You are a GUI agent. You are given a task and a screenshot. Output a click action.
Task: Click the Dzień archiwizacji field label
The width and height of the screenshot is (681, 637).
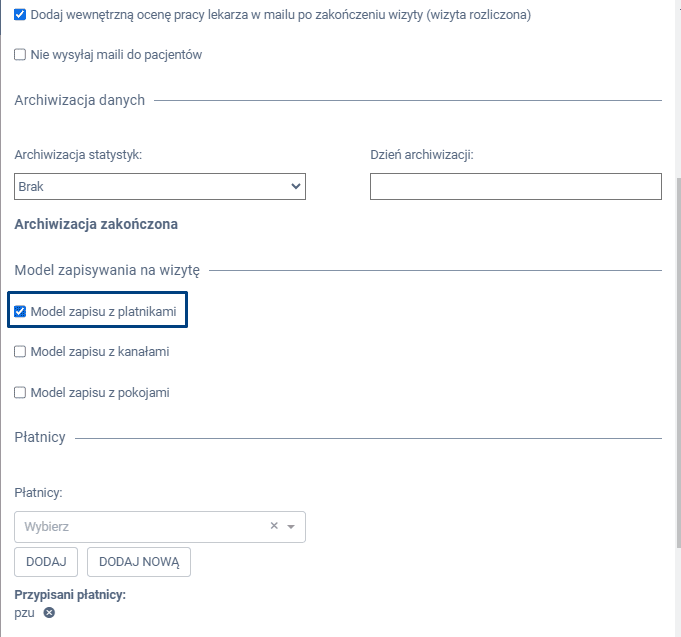(421, 154)
